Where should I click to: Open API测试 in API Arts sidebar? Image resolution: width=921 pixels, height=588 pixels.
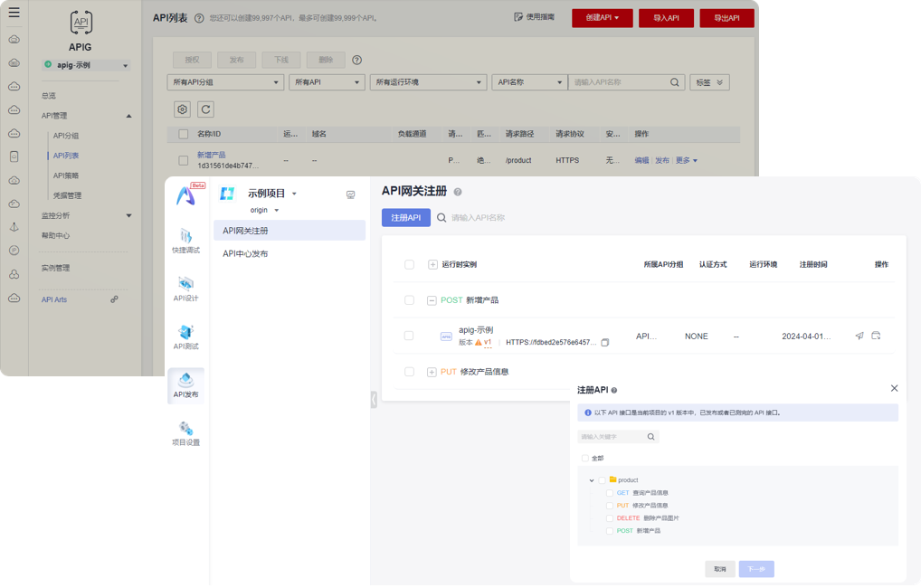[186, 337]
